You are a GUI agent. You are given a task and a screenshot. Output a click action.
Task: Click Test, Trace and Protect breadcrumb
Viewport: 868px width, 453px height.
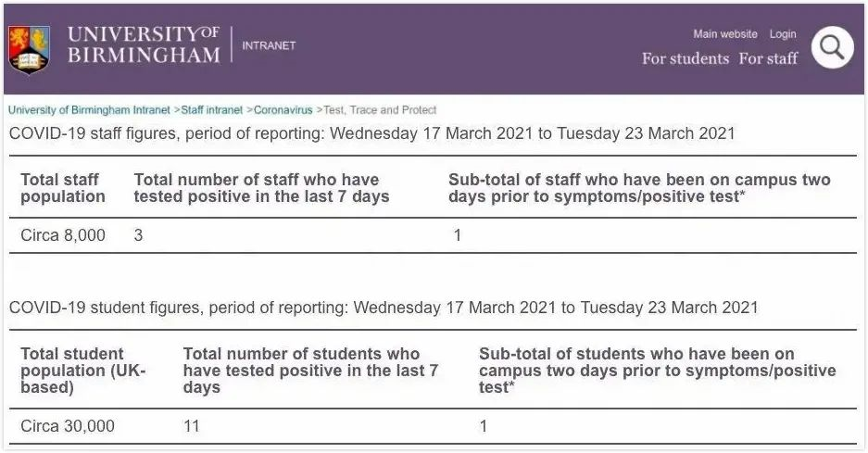click(x=380, y=109)
